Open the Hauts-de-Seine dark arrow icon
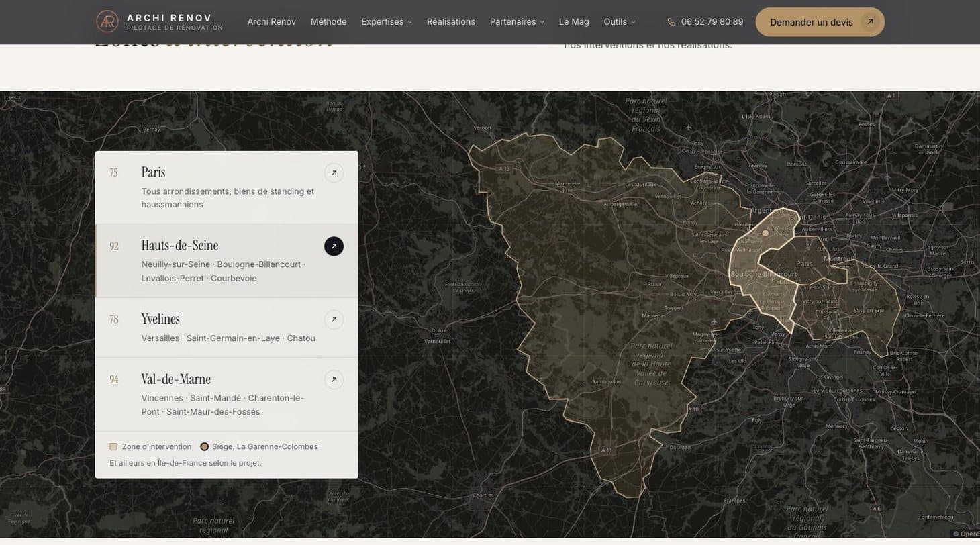This screenshot has height=545, width=980. pos(334,246)
